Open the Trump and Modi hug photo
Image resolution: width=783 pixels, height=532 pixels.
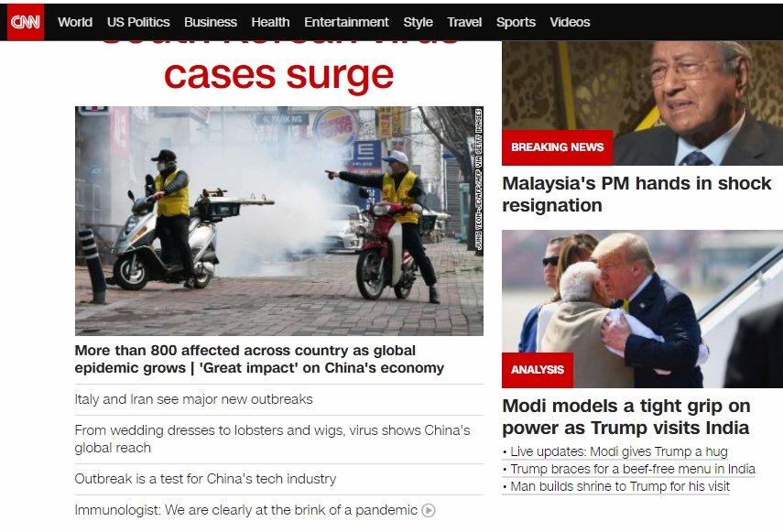click(x=642, y=309)
